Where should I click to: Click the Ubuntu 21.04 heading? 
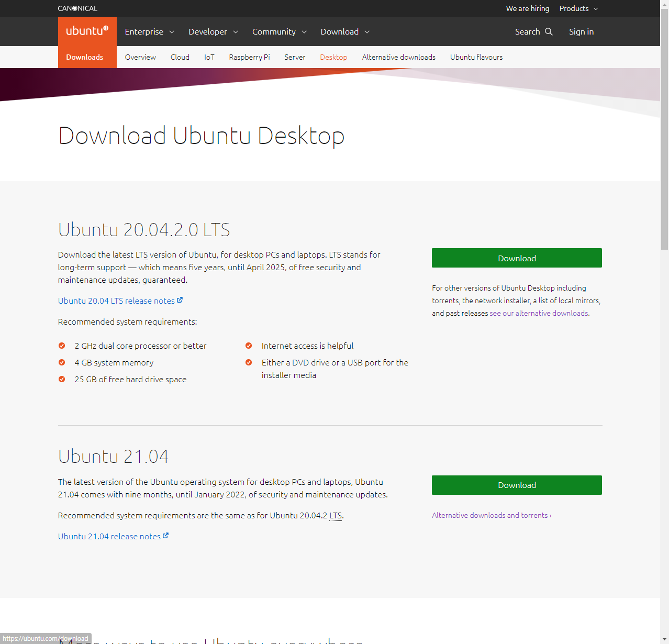tap(113, 457)
